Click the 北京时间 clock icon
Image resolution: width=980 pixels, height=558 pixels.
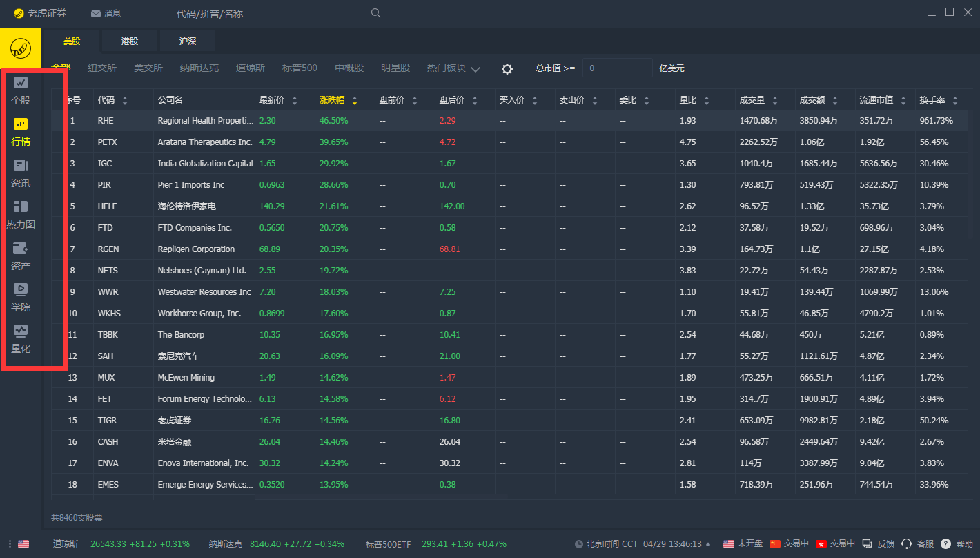pos(578,544)
